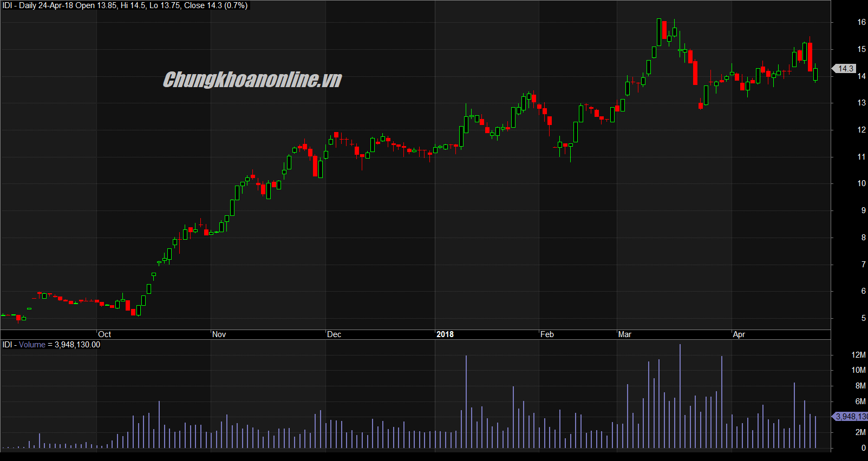Click the 8M label on volume axis
Viewport: 868px width, 461px height.
click(x=860, y=386)
